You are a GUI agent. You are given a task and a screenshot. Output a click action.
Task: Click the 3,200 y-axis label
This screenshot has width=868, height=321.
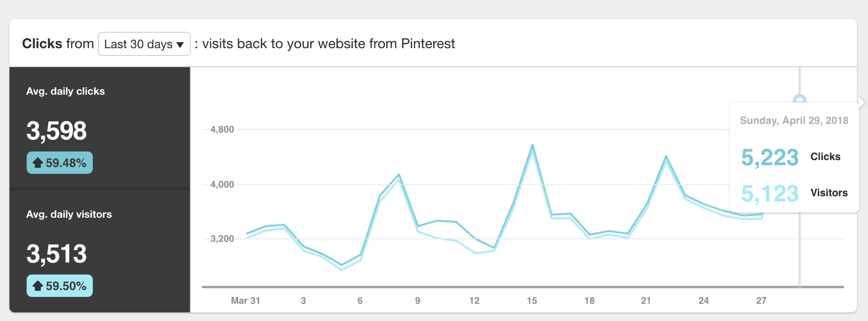pos(222,239)
